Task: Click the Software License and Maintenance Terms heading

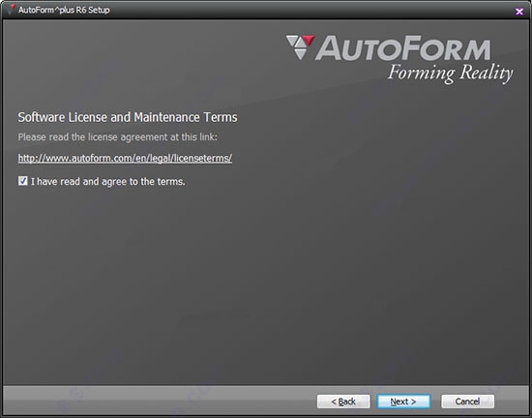Action: (128, 117)
